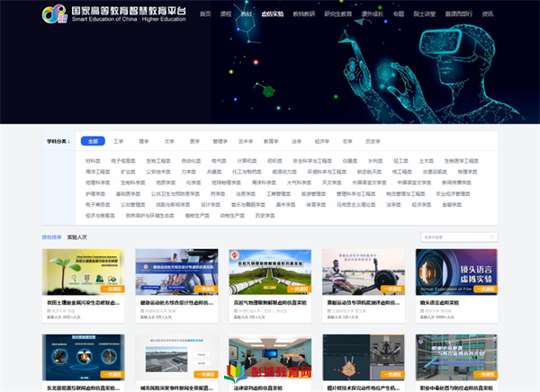The image size is (540, 392).
Task: Choose the 生物医学工程类 sub-category
Action: [461, 161]
